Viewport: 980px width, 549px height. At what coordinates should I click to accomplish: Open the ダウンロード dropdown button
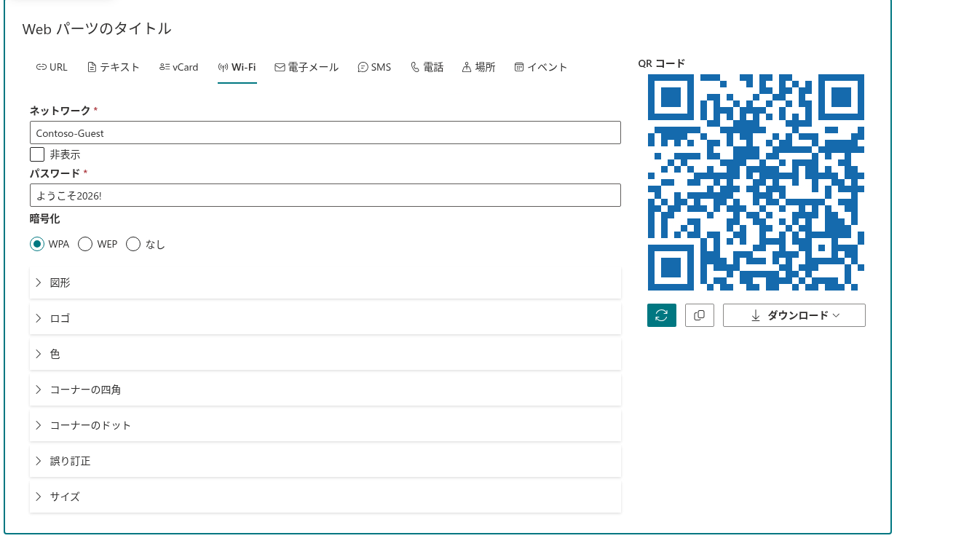pyautogui.click(x=794, y=315)
